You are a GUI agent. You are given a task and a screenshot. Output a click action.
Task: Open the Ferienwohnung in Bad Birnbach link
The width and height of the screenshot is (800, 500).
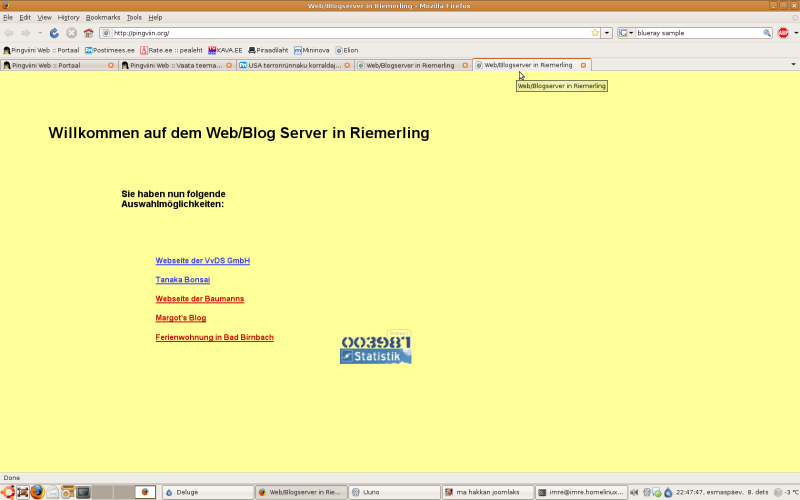[214, 337]
